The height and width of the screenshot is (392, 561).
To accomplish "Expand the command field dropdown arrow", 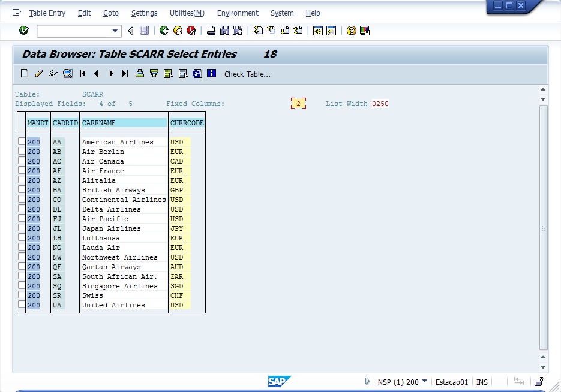I will (115, 31).
